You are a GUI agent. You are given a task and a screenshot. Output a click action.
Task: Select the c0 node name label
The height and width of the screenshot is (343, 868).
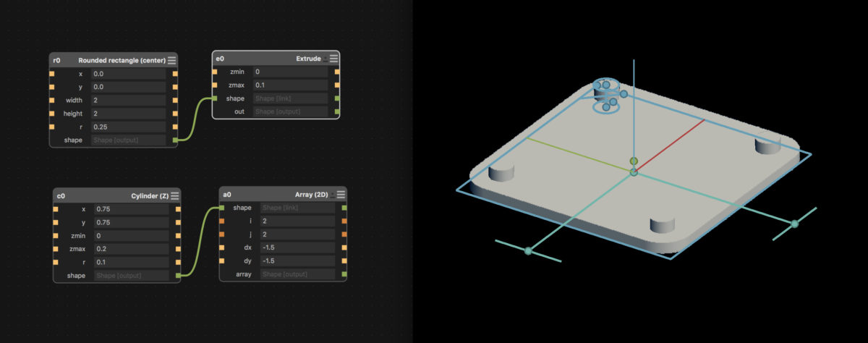click(x=61, y=195)
